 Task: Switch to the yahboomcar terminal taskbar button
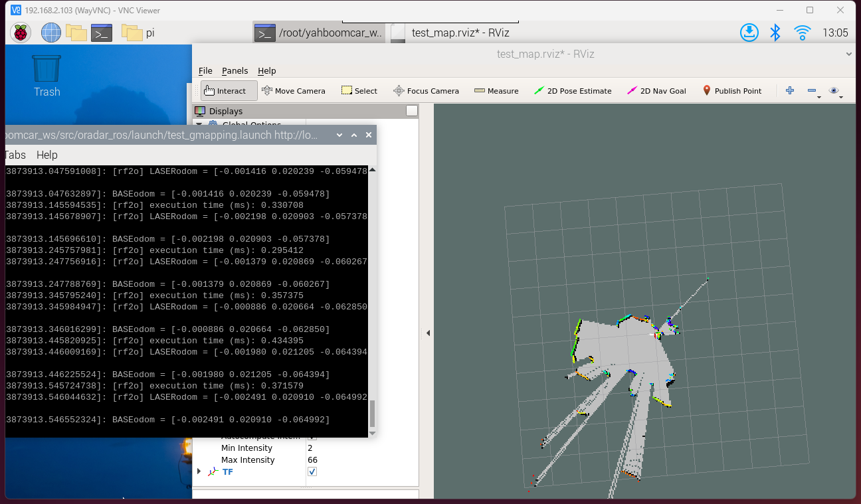point(319,33)
